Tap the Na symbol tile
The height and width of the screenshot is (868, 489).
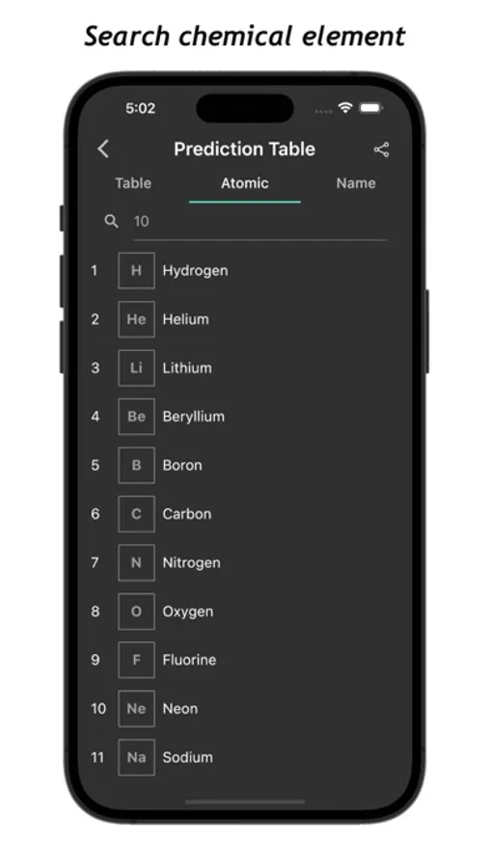pyautogui.click(x=136, y=757)
